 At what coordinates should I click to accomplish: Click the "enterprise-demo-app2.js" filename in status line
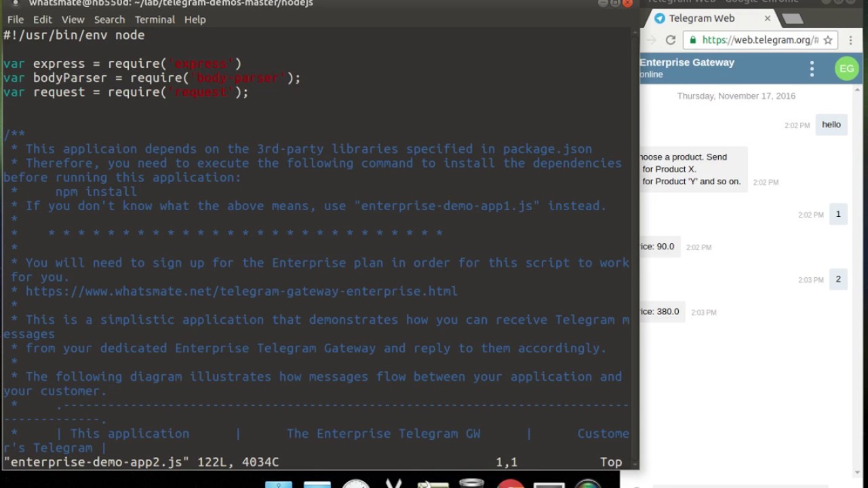click(96, 462)
